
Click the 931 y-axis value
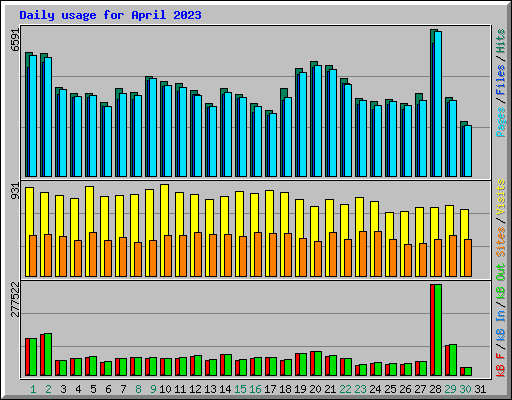click(15, 191)
